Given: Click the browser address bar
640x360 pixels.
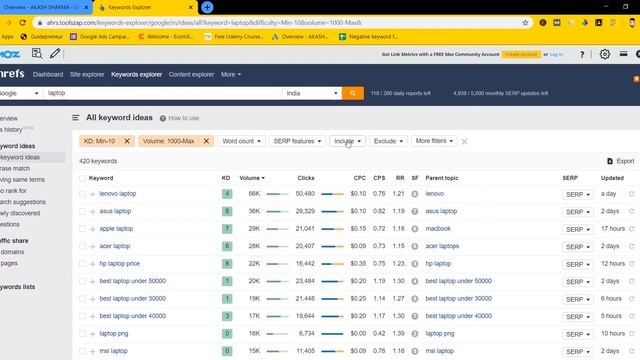Looking at the screenshot, I should [282, 23].
